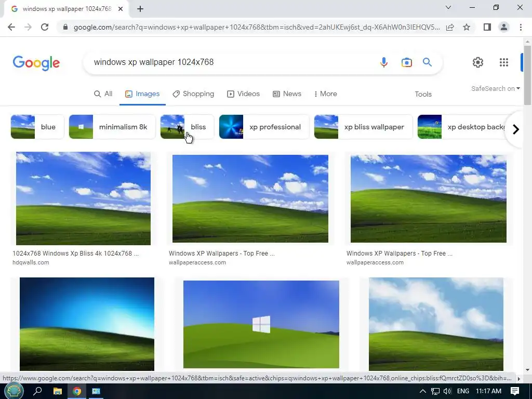Open the Google apps grid

pyautogui.click(x=504, y=62)
